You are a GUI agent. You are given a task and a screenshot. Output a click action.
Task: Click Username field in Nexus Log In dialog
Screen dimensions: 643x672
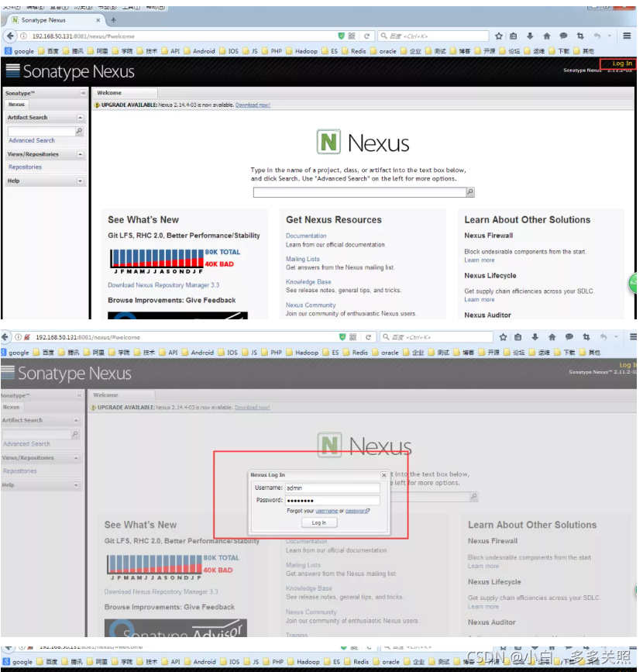tap(332, 488)
